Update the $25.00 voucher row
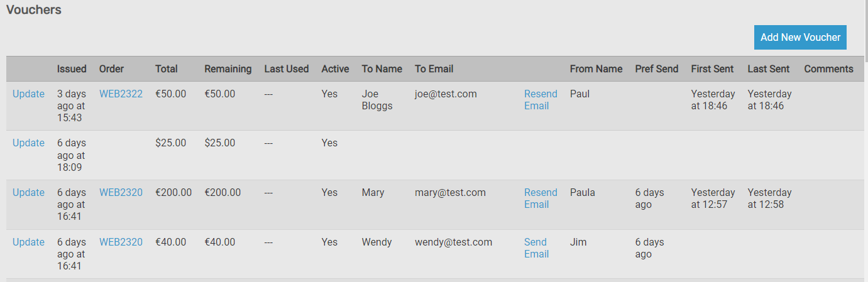This screenshot has height=282, width=868. (x=28, y=143)
